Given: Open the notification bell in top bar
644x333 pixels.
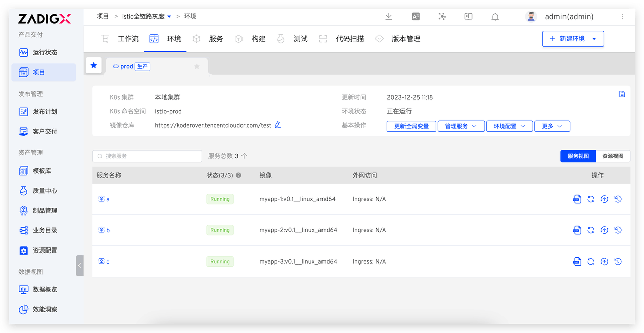Looking at the screenshot, I should 495,17.
